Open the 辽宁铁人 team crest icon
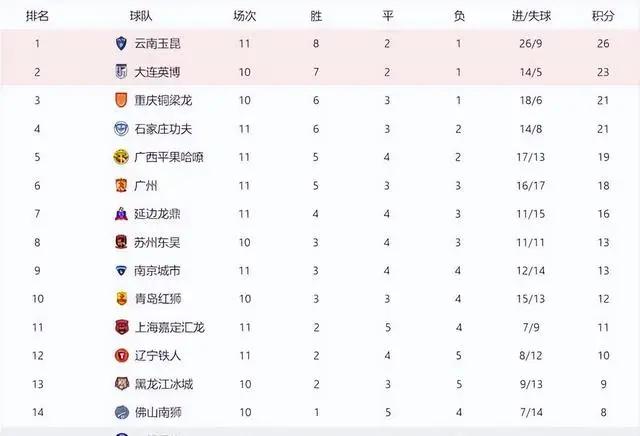The image size is (640, 436). [x=122, y=356]
